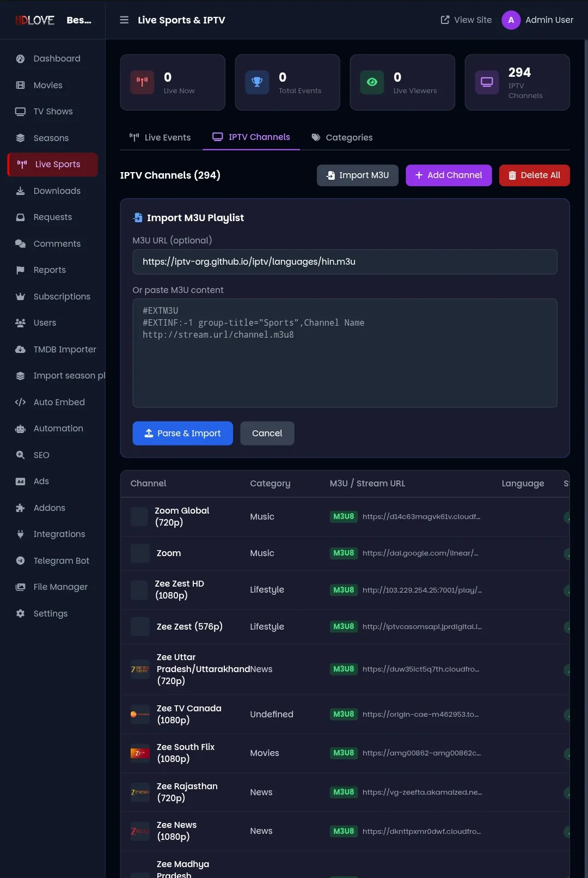Viewport: 588px width, 878px height.
Task: Switch to the Categories tab
Action: click(x=342, y=137)
